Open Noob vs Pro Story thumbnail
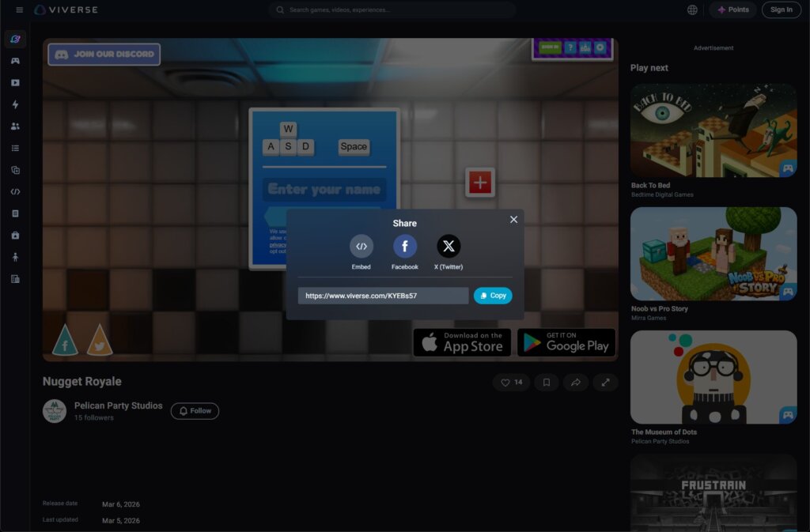This screenshot has width=810, height=532. tap(713, 254)
